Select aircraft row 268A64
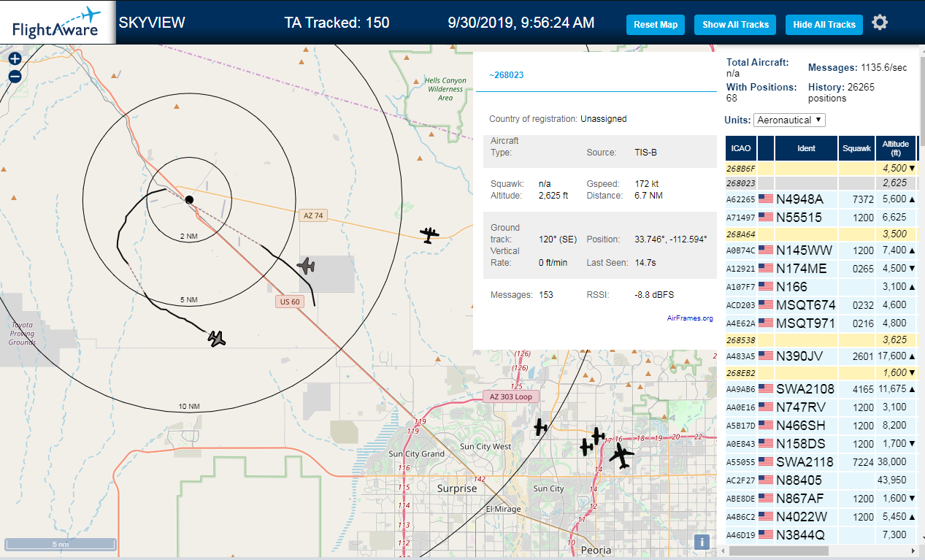The image size is (925, 560). [x=821, y=234]
